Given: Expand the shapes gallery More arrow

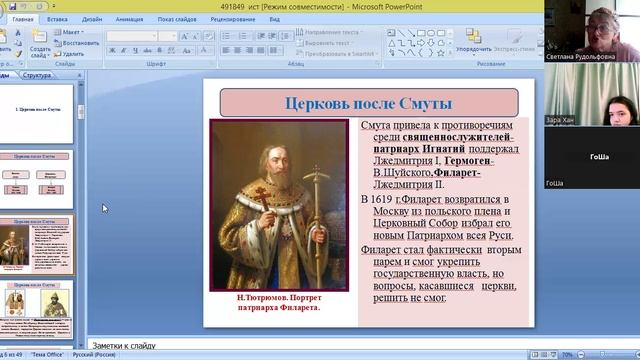Looking at the screenshot, I should point(450,53).
